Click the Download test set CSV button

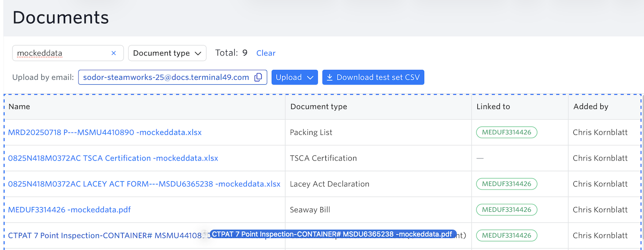point(373,77)
